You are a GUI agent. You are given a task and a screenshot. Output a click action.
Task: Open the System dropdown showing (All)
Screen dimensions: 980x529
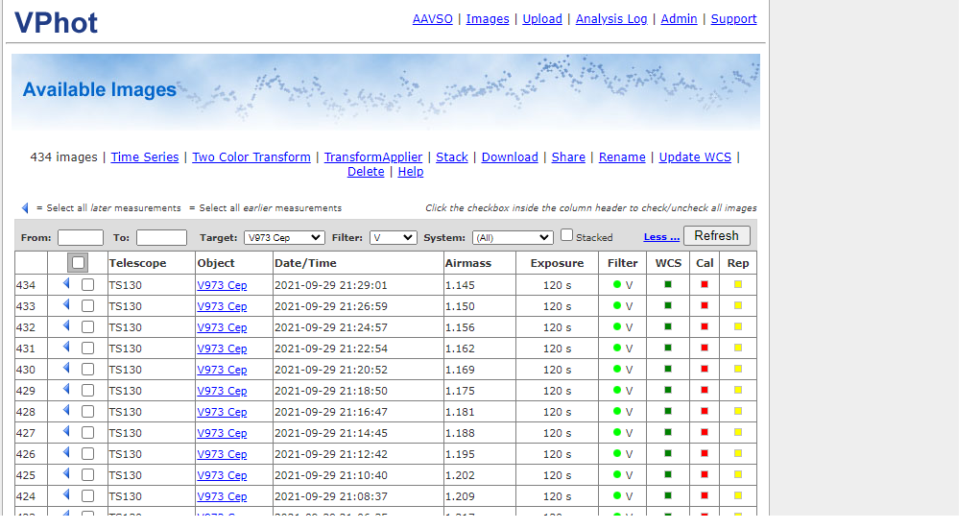(513, 237)
